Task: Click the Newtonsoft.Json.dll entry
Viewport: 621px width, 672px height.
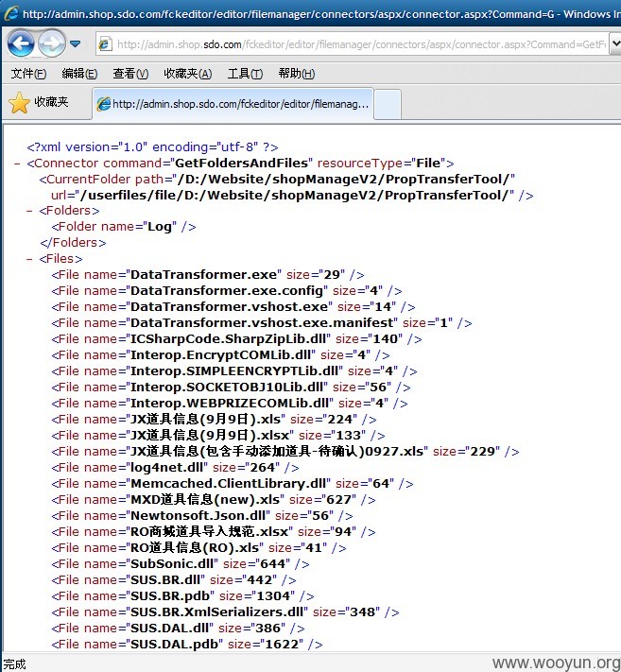Action: click(x=202, y=515)
